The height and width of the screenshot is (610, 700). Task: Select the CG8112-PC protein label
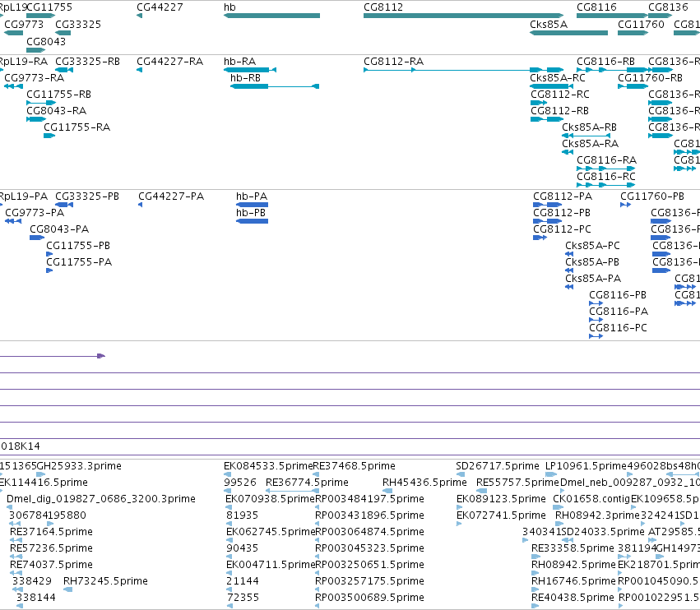pos(562,229)
